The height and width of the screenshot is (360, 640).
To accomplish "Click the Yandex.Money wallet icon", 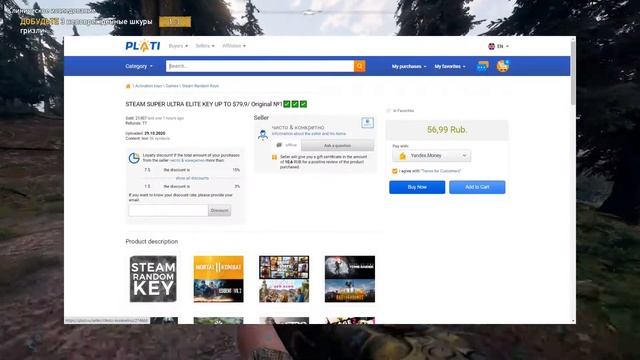I will (x=402, y=156).
